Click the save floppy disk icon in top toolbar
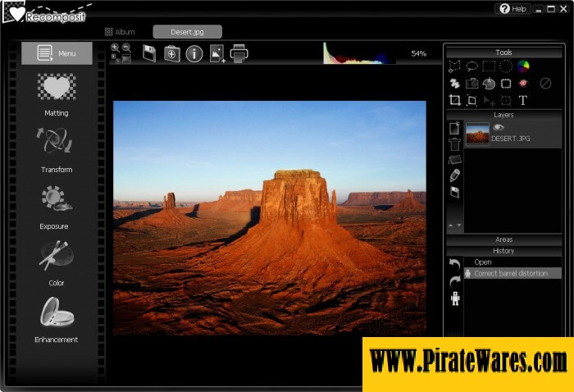574x392 pixels. pyautogui.click(x=149, y=53)
